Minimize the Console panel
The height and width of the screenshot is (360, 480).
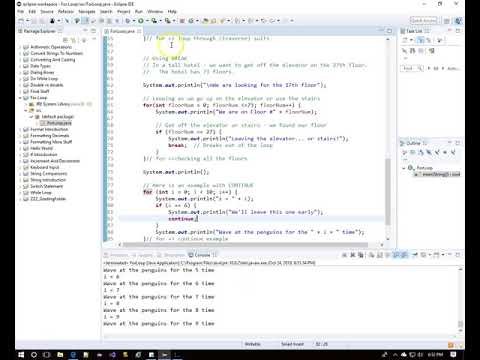[449, 255]
